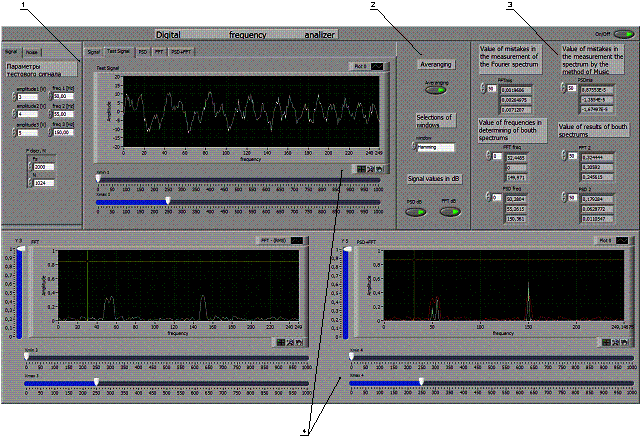Step Fs sampling frequency arrows
641x440 pixels.
coord(30,166)
